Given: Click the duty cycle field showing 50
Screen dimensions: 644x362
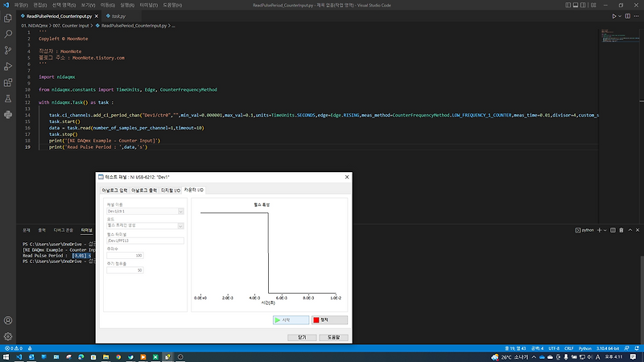Looking at the screenshot, I should coord(125,270).
